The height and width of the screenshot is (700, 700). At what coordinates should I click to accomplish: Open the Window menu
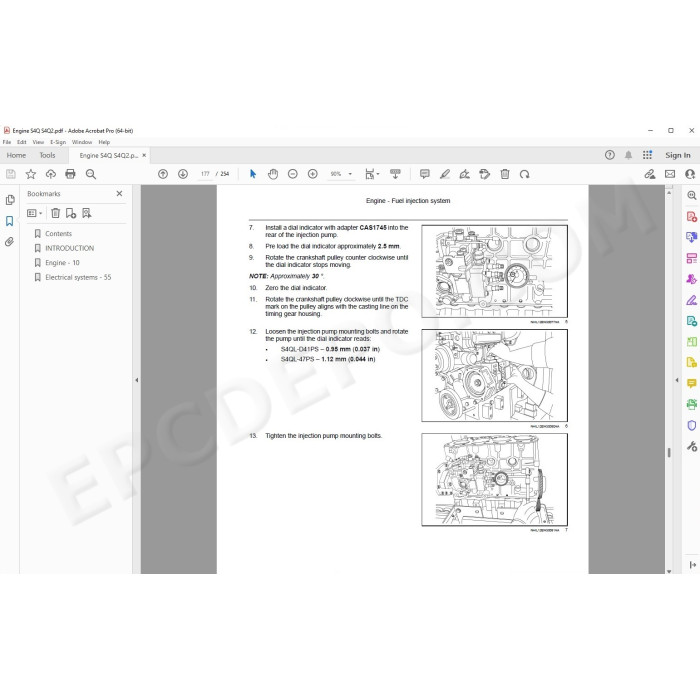tap(82, 142)
